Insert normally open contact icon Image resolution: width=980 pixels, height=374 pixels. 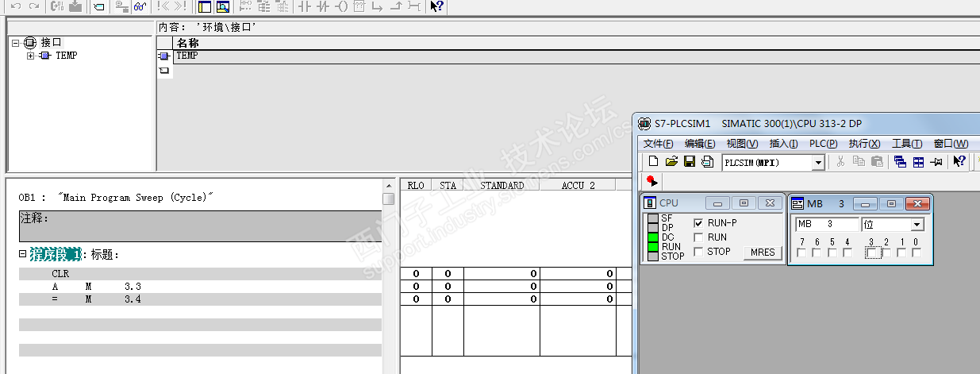(x=305, y=6)
